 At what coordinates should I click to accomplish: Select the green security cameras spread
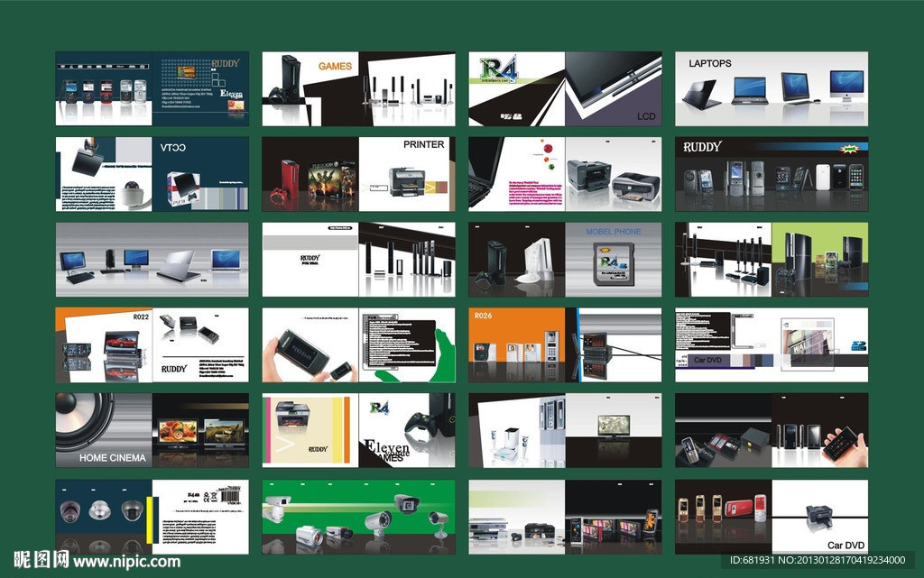click(358, 517)
